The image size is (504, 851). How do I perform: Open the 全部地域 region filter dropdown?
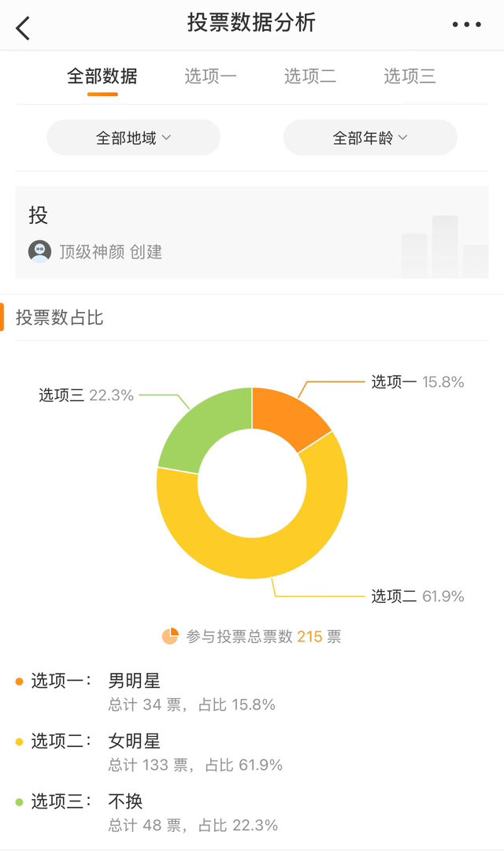132,136
